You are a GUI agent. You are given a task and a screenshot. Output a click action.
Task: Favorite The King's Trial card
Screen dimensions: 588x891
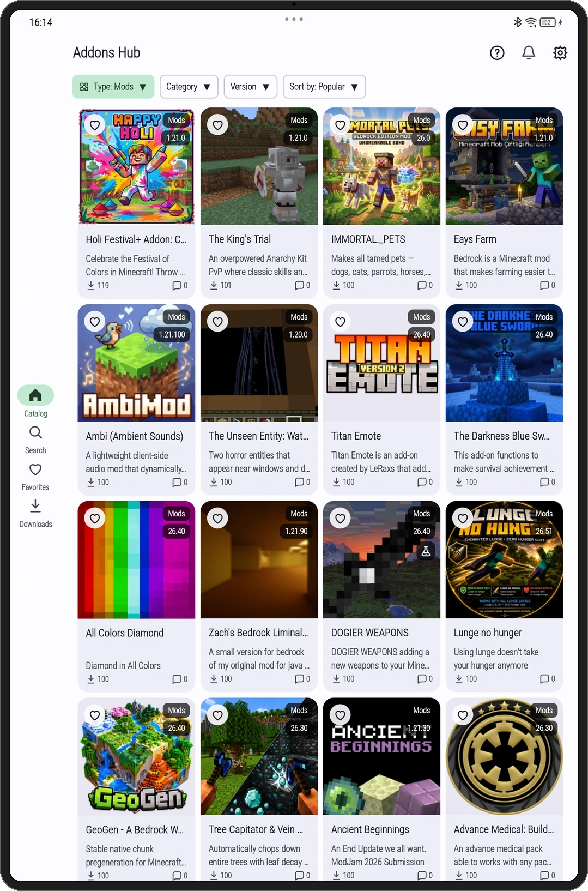(217, 125)
